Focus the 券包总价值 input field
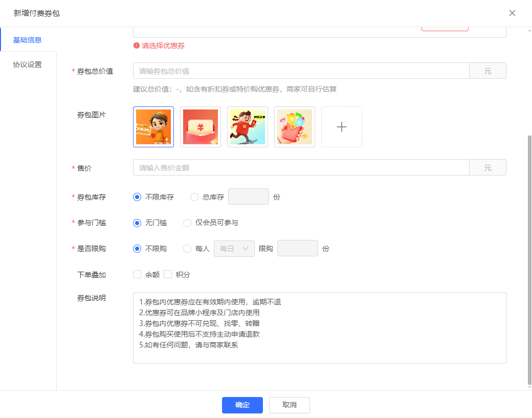The width and height of the screenshot is (532, 418). [301, 71]
